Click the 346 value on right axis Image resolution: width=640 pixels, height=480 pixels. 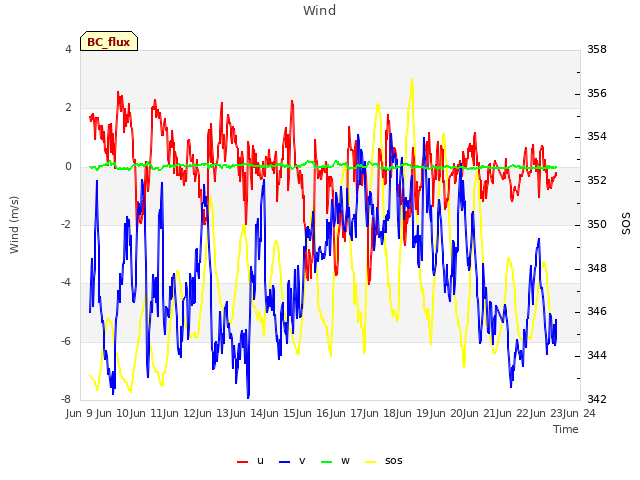(597, 311)
